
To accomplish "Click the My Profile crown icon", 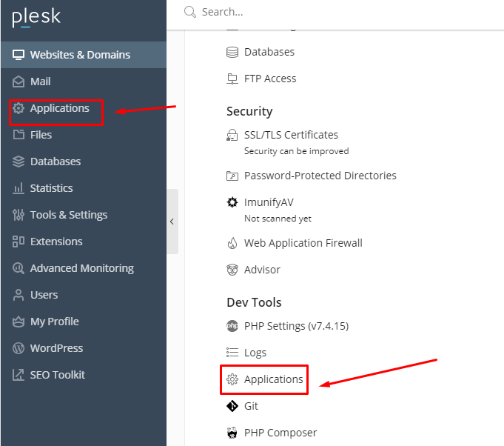I will click(x=19, y=322).
